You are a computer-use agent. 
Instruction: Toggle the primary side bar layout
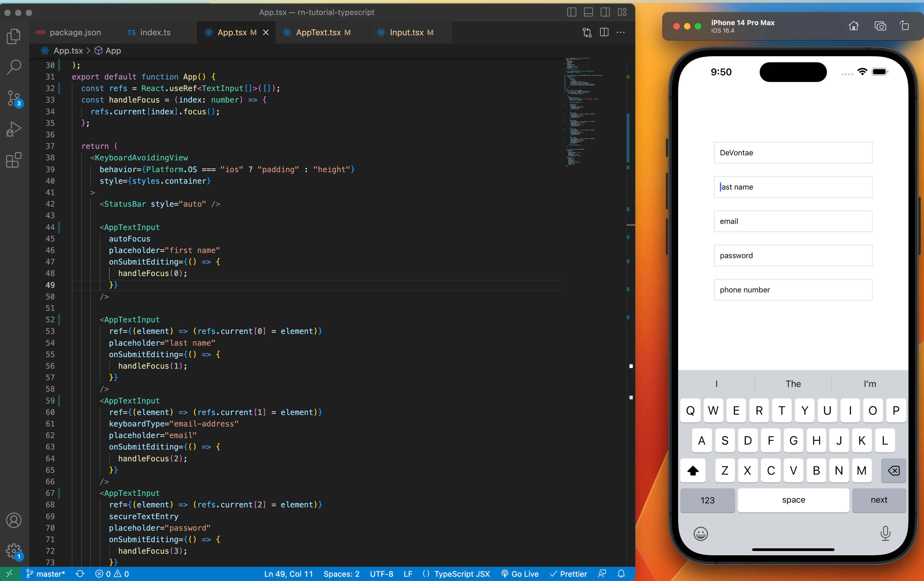click(x=571, y=12)
